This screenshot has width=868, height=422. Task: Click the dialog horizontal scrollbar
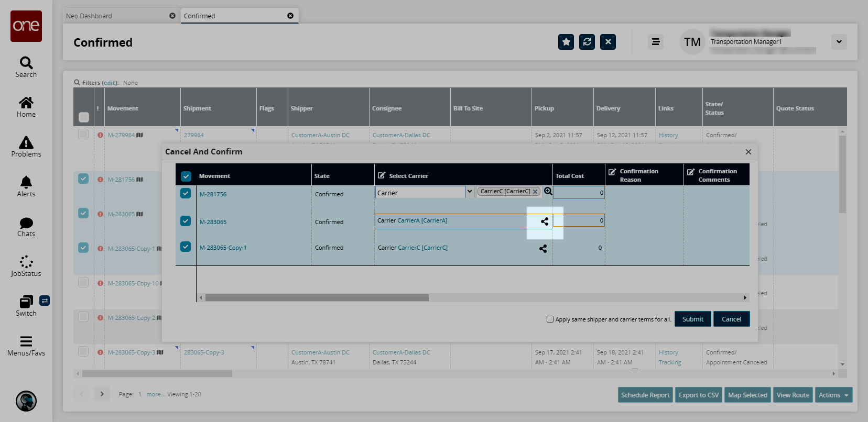(317, 298)
